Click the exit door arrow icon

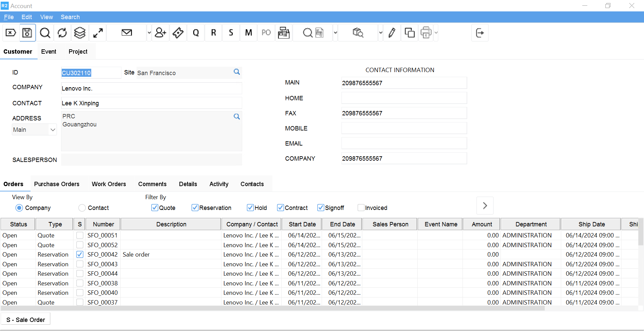tap(480, 33)
